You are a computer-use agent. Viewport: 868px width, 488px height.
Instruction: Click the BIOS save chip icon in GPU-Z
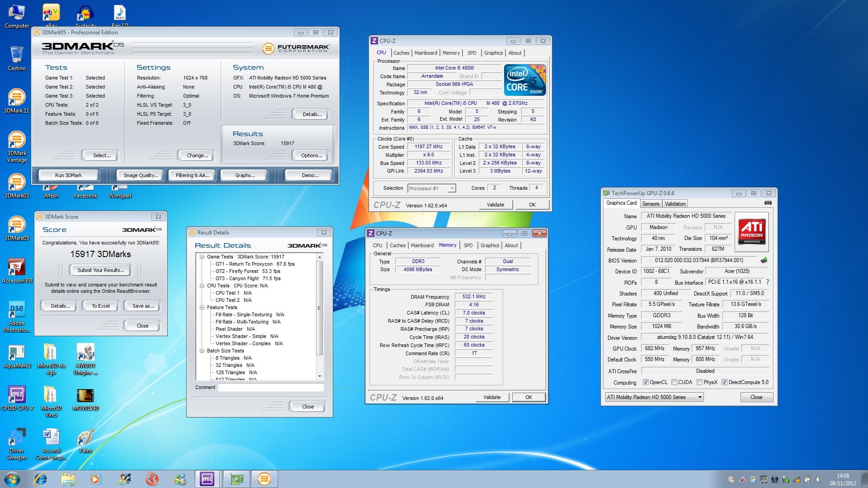coord(764,260)
